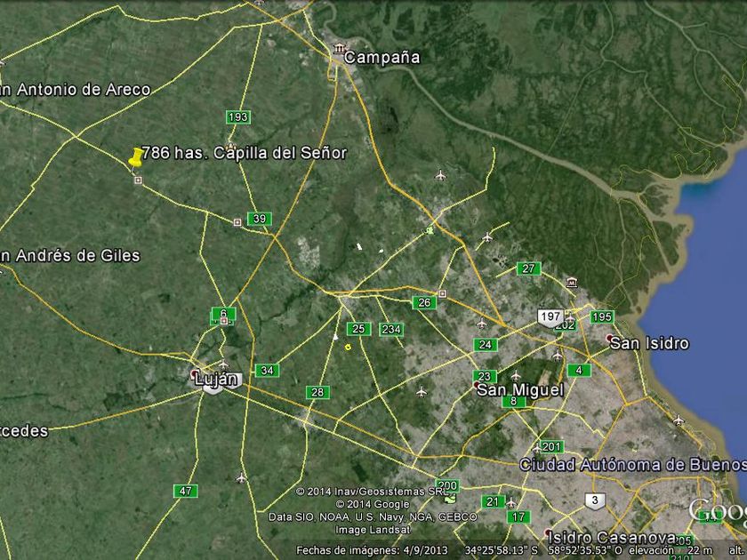
Task: Click the © 2014 Google copyright text
Action: (x=373, y=504)
